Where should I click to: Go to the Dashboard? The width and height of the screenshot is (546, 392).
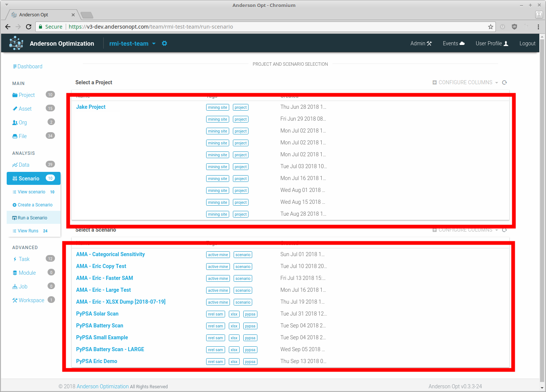[27, 66]
